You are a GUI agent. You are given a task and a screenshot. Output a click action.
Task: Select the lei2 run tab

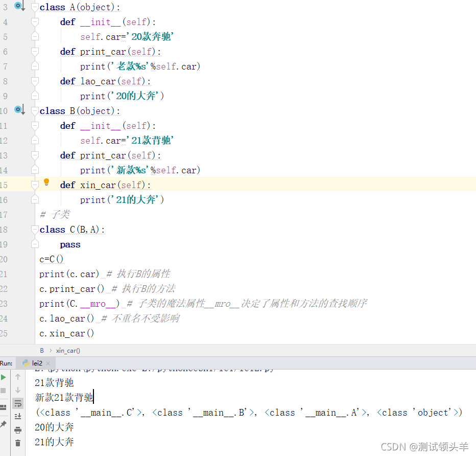(x=37, y=363)
